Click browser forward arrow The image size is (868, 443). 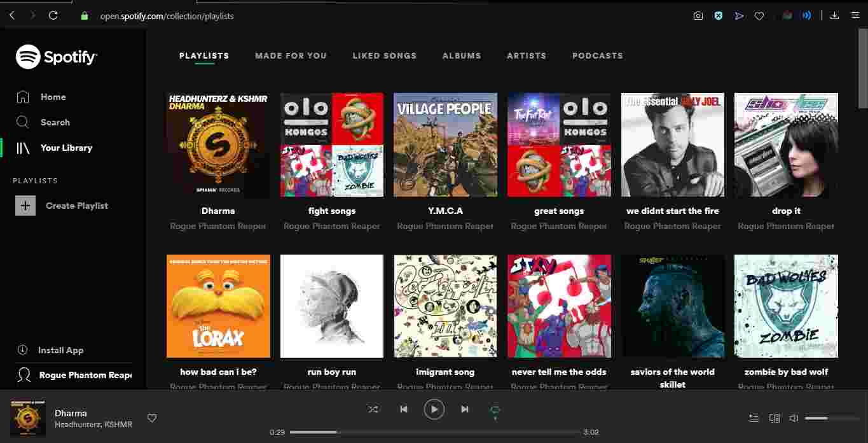(33, 15)
